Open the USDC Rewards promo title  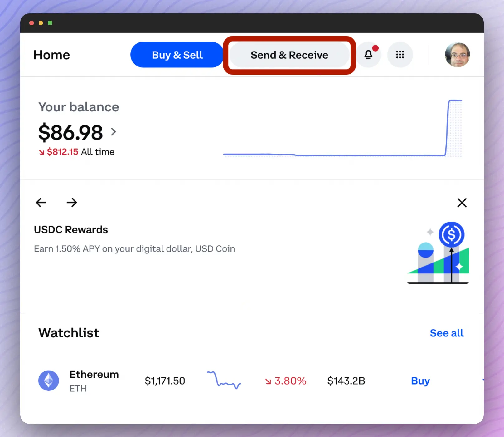[x=71, y=230]
